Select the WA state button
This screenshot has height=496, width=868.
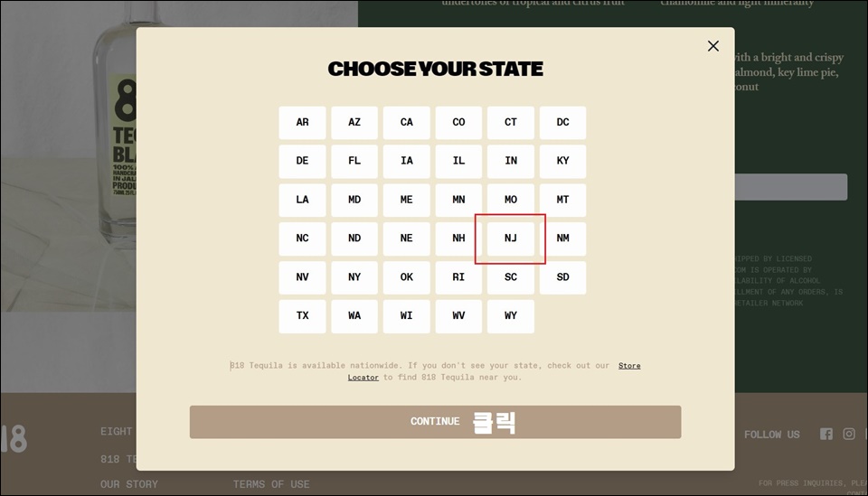pyautogui.click(x=354, y=316)
